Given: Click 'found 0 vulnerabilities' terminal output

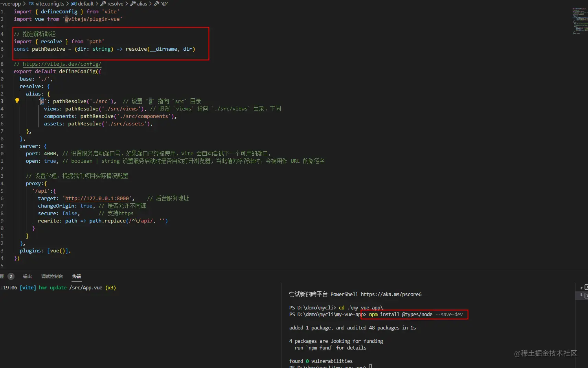Looking at the screenshot, I should pos(321,361).
